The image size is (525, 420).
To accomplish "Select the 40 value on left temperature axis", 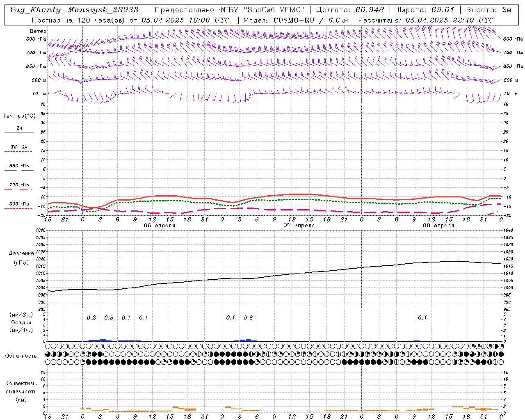I will [43, 105].
